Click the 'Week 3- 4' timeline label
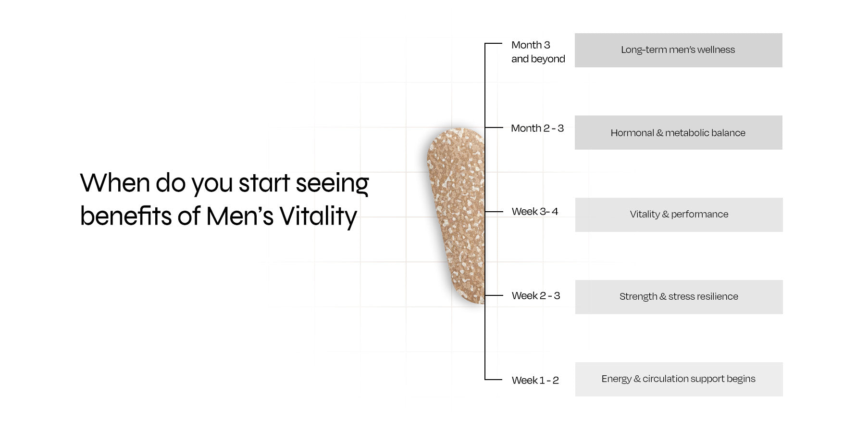This screenshot has height=433, width=868. [x=534, y=212]
